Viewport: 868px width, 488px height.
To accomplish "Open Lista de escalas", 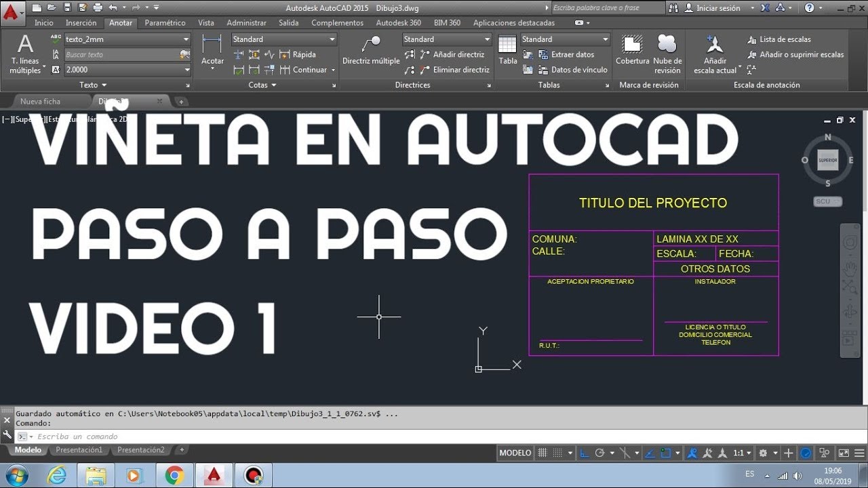I will (779, 39).
